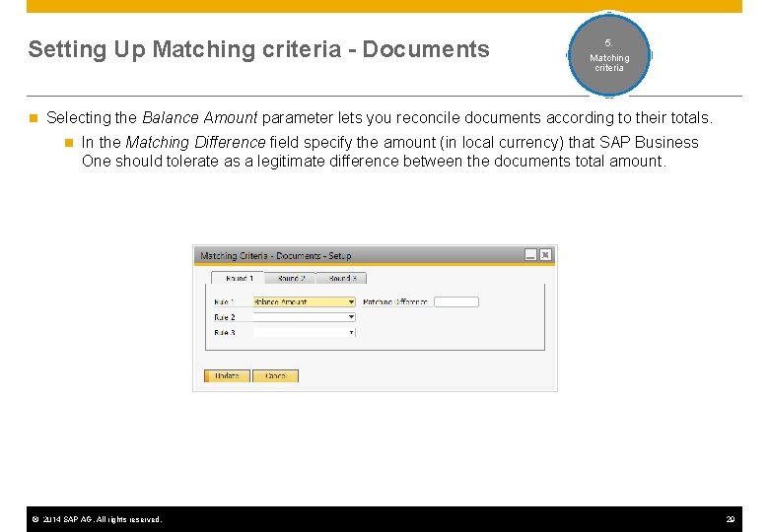Image resolution: width=769 pixels, height=532 pixels.
Task: Switch to the Round 1 tab
Action: tap(238, 278)
